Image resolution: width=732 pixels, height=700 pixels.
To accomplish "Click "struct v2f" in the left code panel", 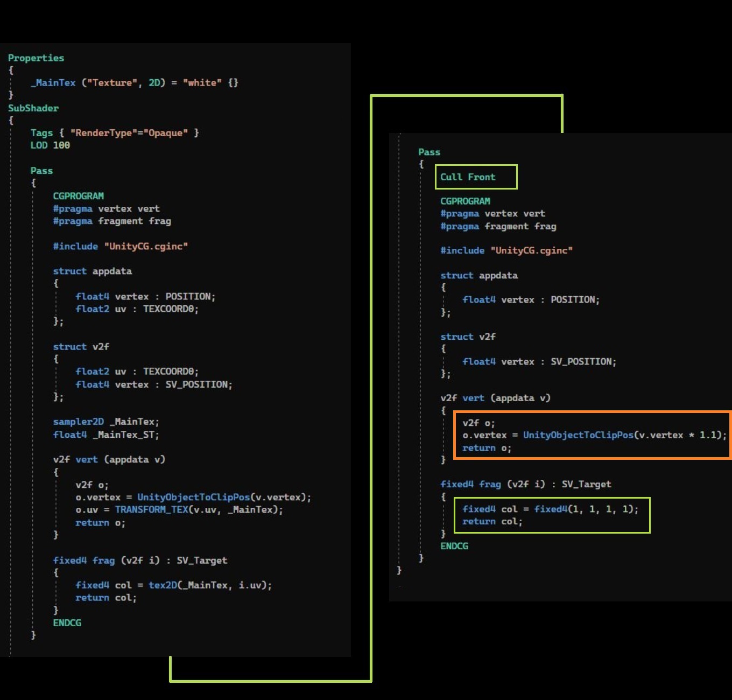I will click(81, 346).
